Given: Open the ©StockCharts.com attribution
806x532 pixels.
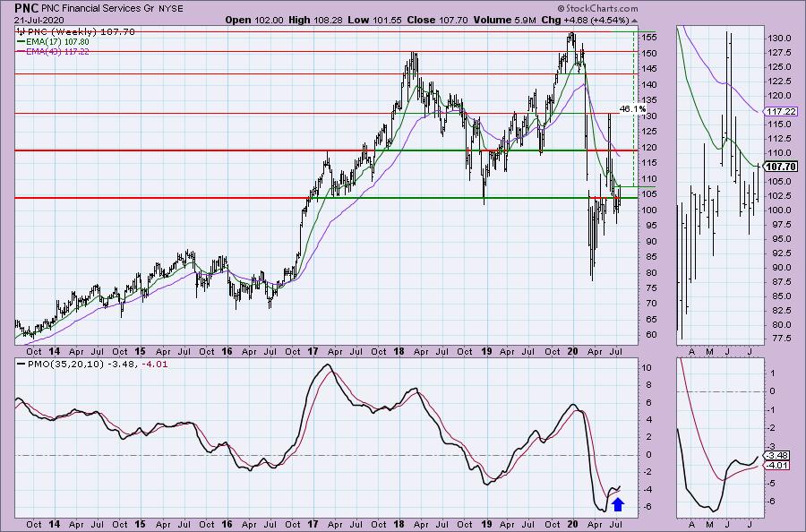Looking at the screenshot, I should [597, 8].
